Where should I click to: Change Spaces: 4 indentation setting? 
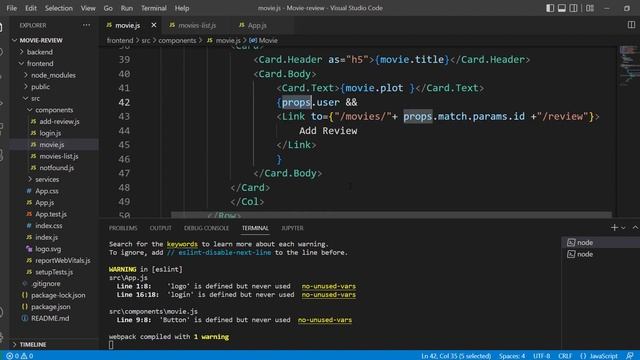click(x=512, y=356)
